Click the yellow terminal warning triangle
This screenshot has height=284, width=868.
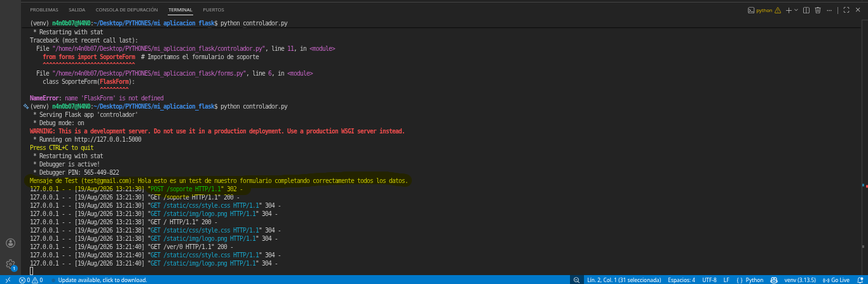tap(778, 10)
